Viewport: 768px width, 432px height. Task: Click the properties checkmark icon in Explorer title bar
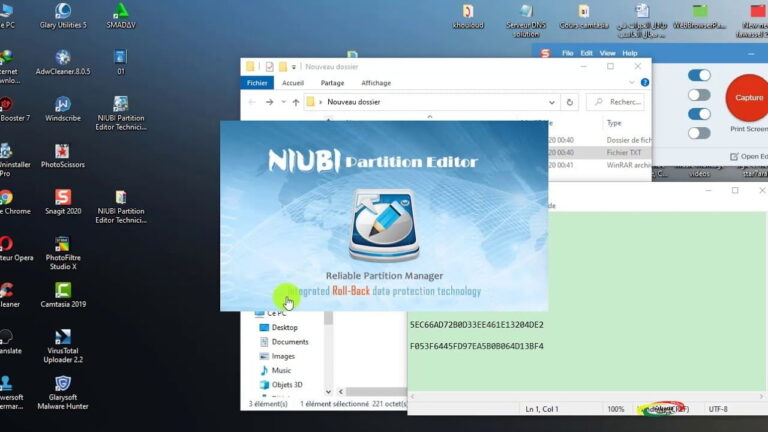[269, 67]
